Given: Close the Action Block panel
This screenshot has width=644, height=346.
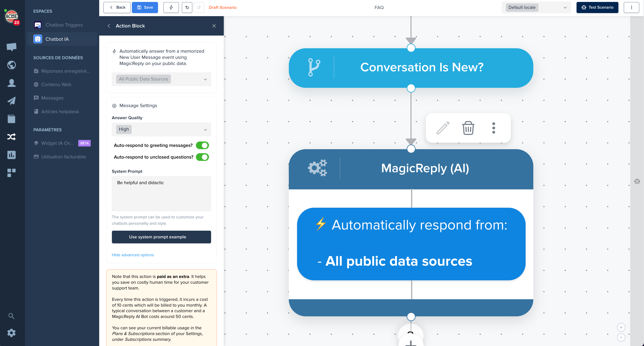Looking at the screenshot, I should pos(214,26).
